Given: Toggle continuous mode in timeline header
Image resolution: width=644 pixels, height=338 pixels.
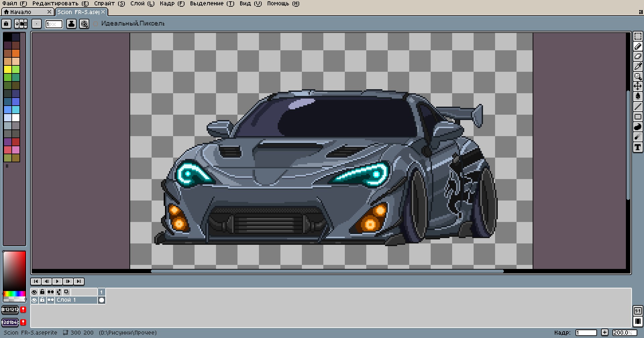Looking at the screenshot, I should pos(50,292).
